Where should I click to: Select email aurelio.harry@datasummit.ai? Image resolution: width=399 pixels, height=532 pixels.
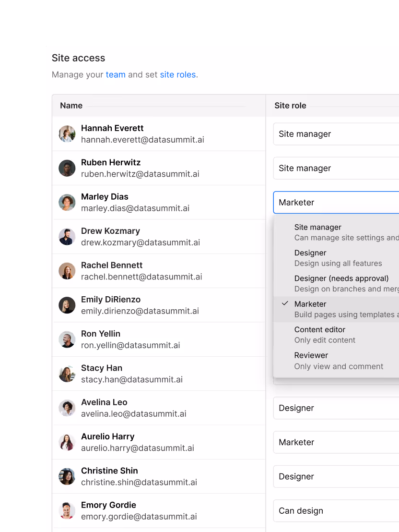pyautogui.click(x=138, y=448)
